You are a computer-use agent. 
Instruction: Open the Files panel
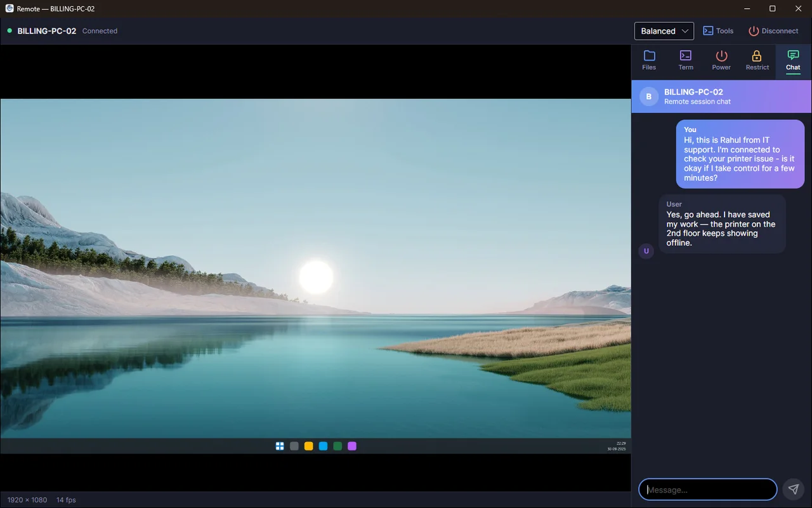[x=649, y=60]
